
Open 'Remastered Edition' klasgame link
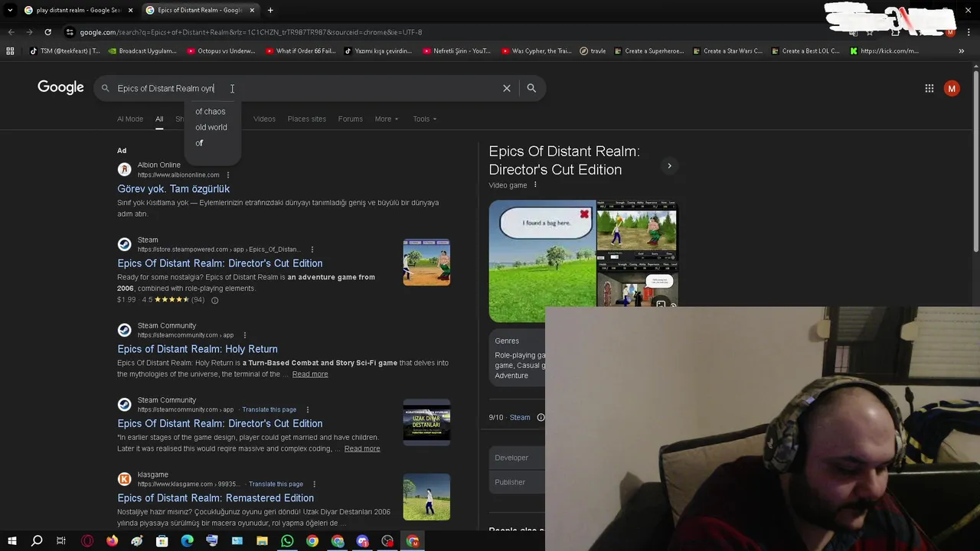215,498
